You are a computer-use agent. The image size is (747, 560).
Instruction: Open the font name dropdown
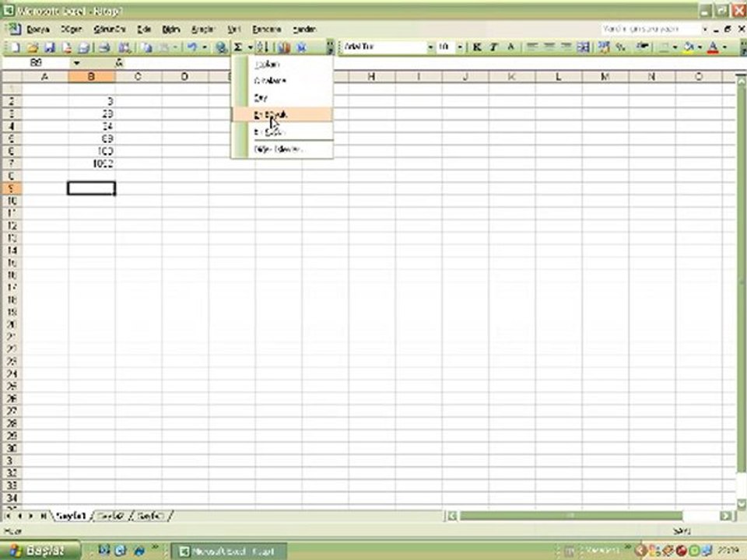coord(430,47)
